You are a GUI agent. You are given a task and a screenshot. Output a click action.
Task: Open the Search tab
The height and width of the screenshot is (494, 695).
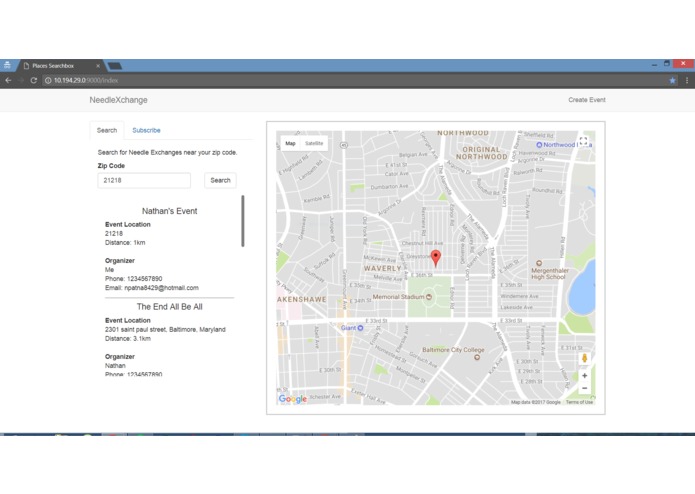pyautogui.click(x=107, y=130)
